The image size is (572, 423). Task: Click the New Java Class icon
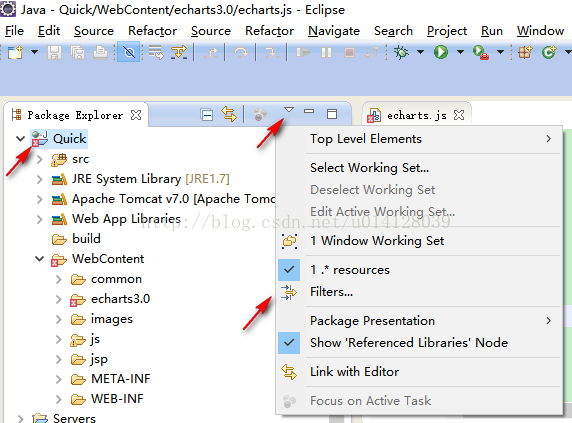click(549, 52)
